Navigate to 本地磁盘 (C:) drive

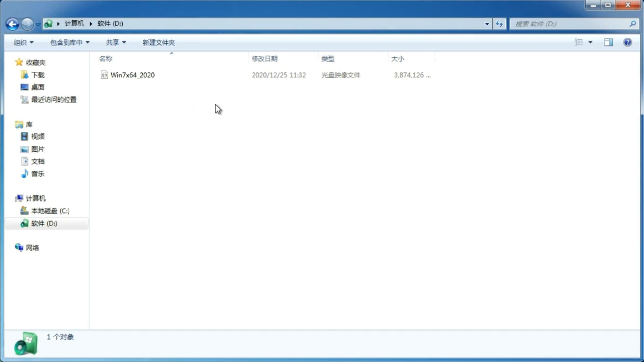point(50,211)
